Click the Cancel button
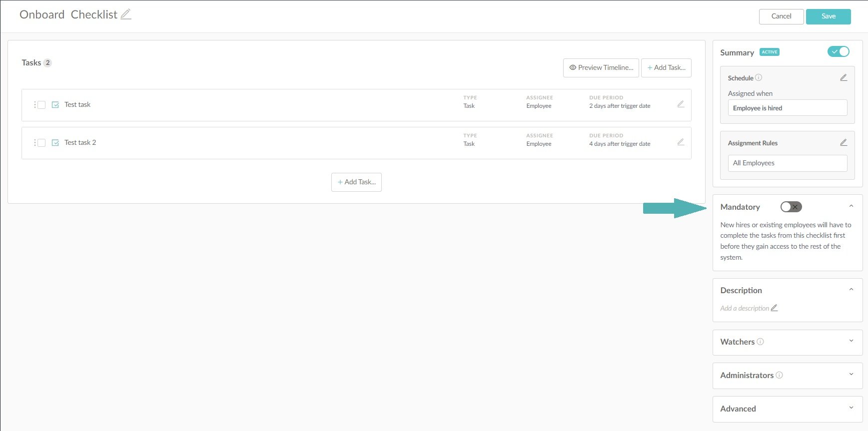 tap(781, 16)
